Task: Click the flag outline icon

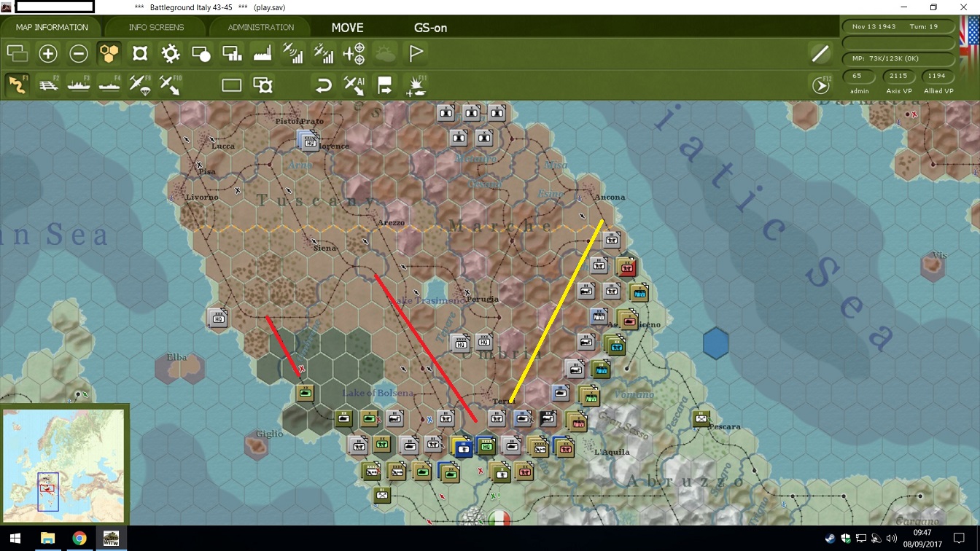Action: [416, 53]
